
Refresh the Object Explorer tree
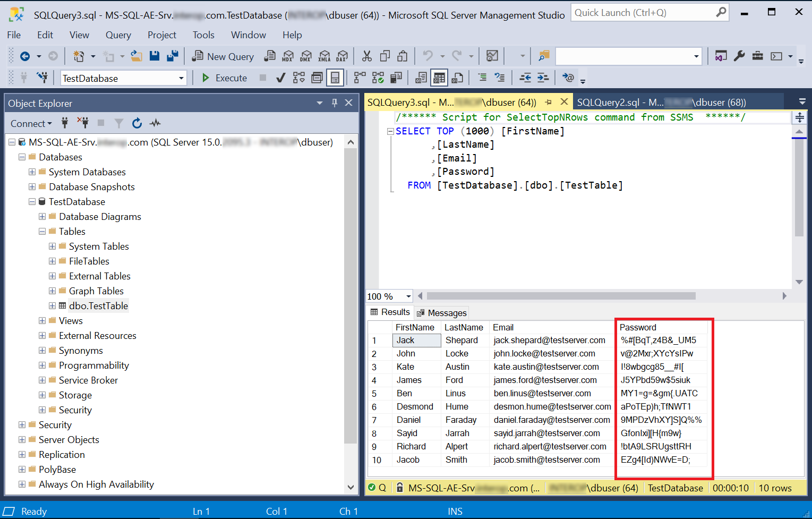tap(137, 123)
